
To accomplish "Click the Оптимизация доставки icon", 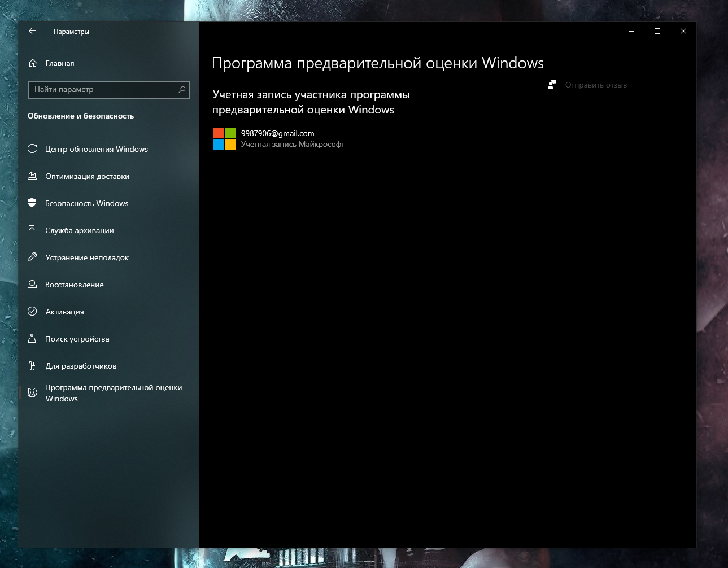I will [32, 176].
